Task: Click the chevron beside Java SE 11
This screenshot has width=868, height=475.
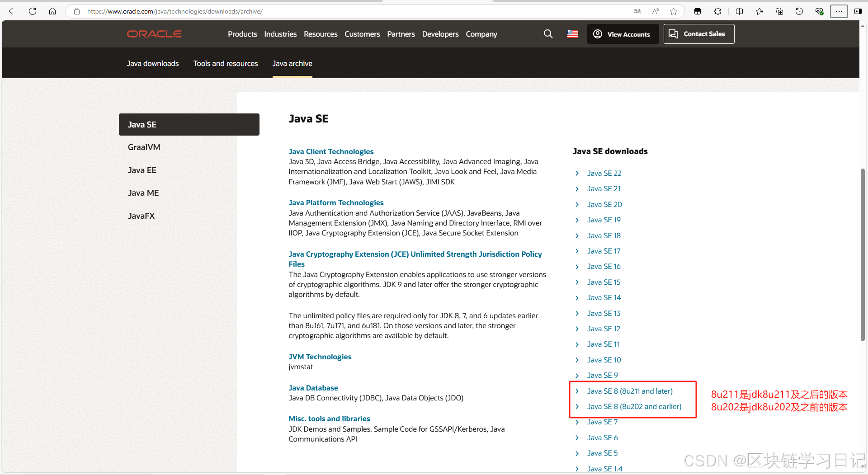Action: tap(577, 344)
